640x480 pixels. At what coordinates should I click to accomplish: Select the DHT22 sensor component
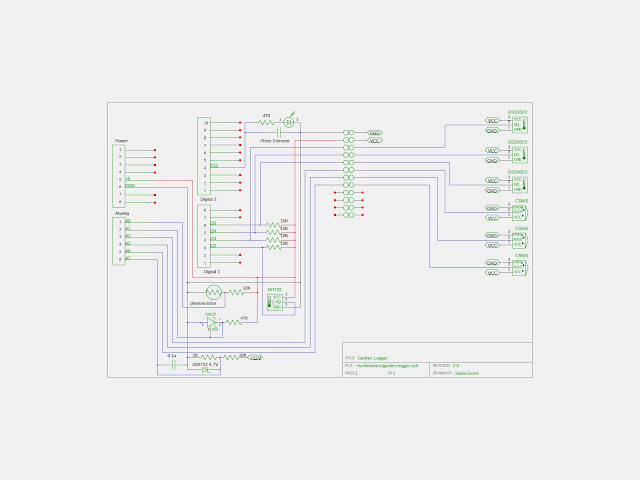(x=275, y=302)
